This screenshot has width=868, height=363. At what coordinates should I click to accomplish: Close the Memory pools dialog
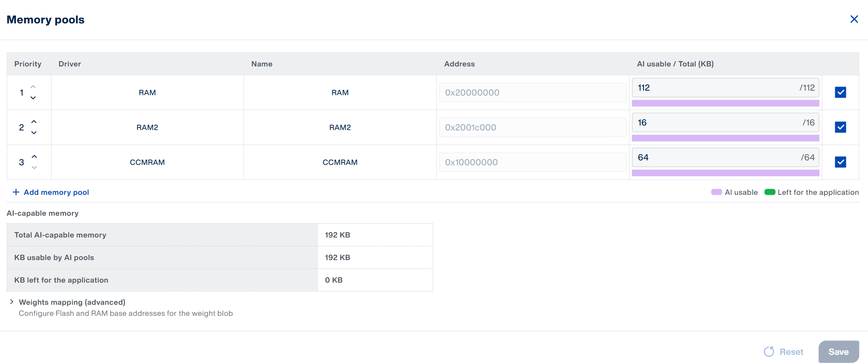[854, 19]
